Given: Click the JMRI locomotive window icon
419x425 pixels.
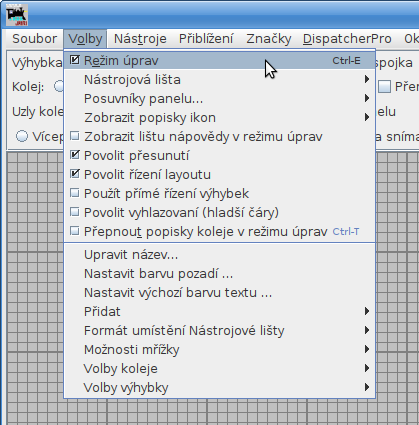Looking at the screenshot, I should tap(17, 15).
